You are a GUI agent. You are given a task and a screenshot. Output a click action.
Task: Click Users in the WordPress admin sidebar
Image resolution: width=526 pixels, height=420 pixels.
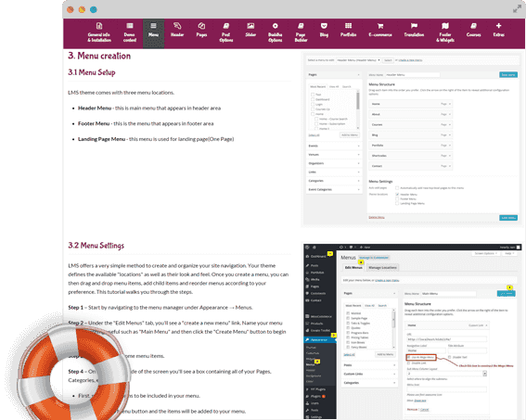coord(313,403)
